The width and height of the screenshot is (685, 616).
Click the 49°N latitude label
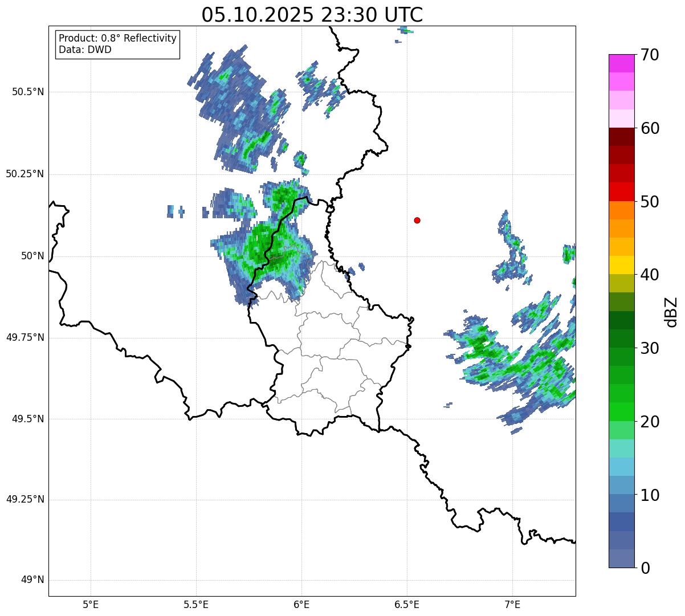32,580
